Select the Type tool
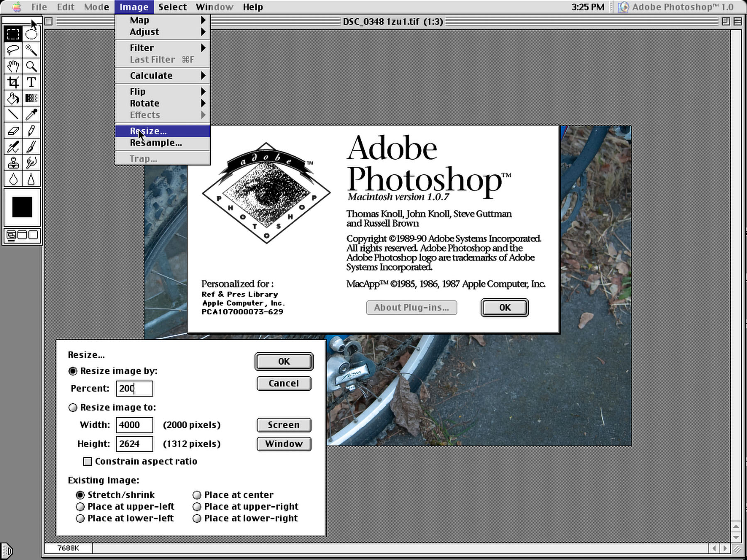 click(x=31, y=83)
